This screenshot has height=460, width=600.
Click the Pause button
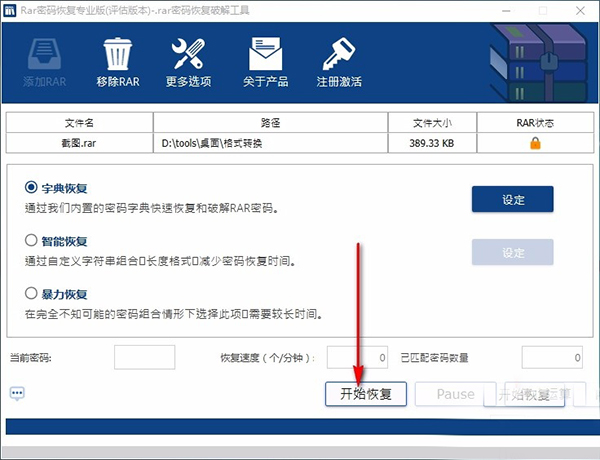click(455, 394)
